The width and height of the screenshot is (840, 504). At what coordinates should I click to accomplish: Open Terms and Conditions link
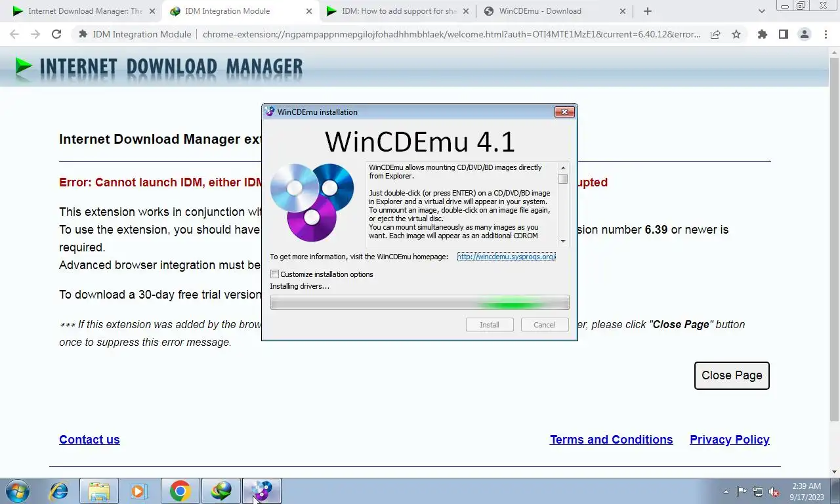pyautogui.click(x=611, y=440)
